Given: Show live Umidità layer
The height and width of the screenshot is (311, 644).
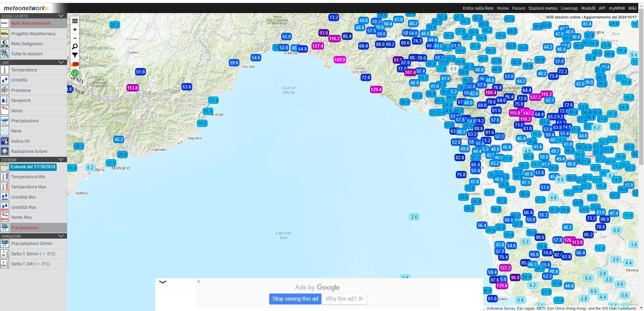Looking at the screenshot, I should (x=34, y=80).
